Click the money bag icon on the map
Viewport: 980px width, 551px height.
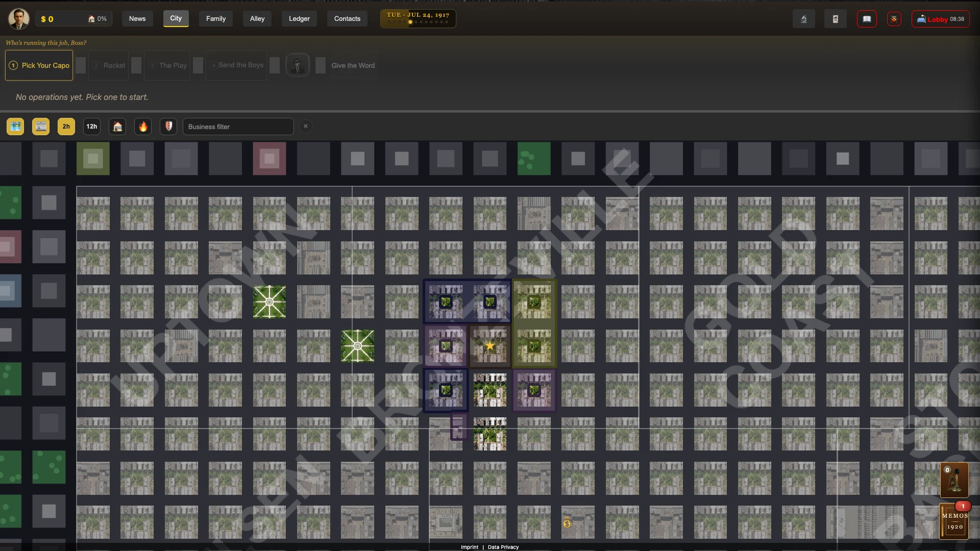pyautogui.click(x=567, y=522)
